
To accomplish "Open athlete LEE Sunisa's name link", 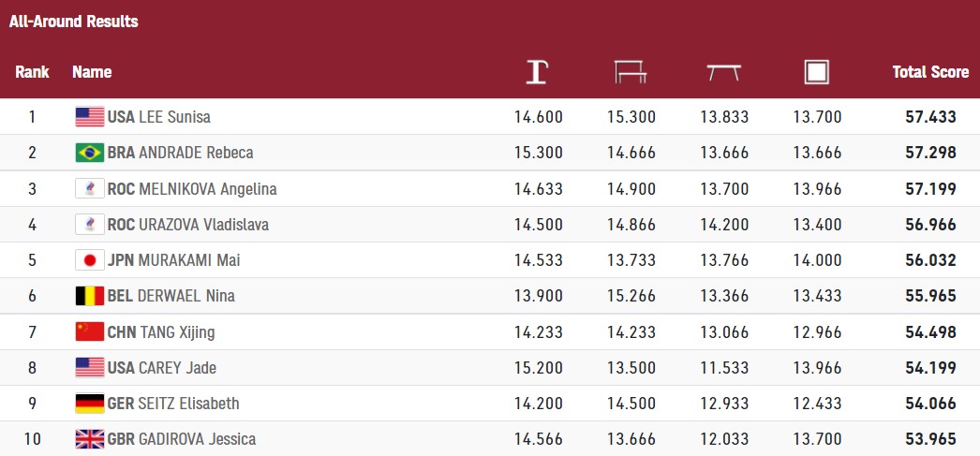I will click(174, 117).
